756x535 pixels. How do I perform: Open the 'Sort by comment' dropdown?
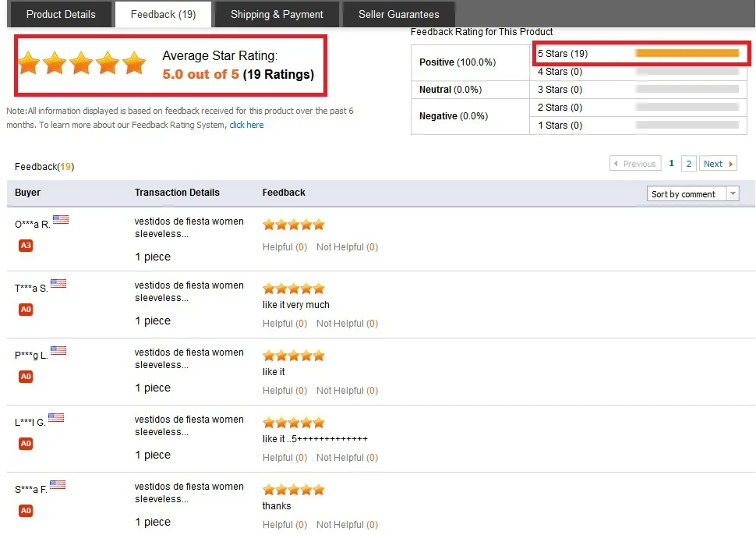pyautogui.click(x=693, y=194)
